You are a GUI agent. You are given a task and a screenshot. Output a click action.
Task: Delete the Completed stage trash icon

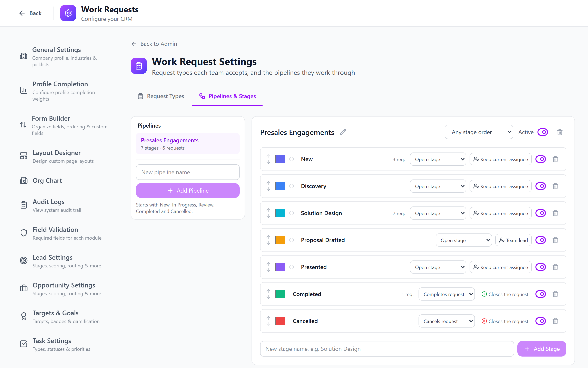(555, 294)
